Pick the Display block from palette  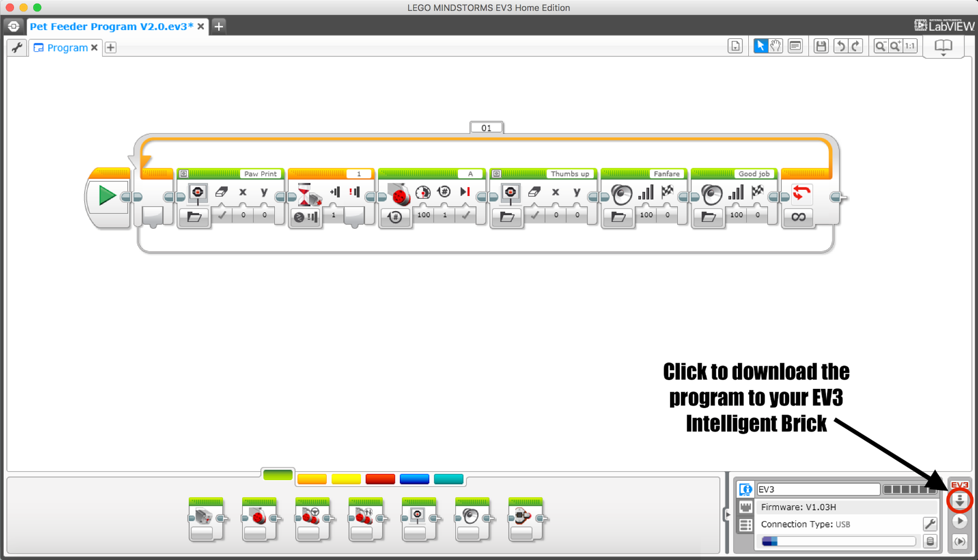[420, 519]
